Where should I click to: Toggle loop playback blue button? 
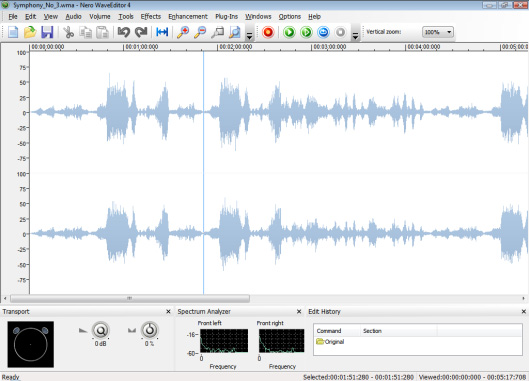[323, 32]
